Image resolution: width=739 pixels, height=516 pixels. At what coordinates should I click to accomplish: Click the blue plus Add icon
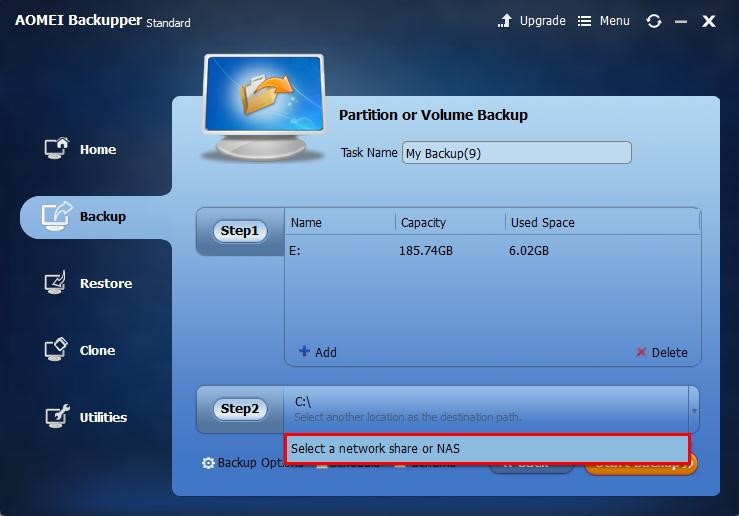(x=304, y=351)
